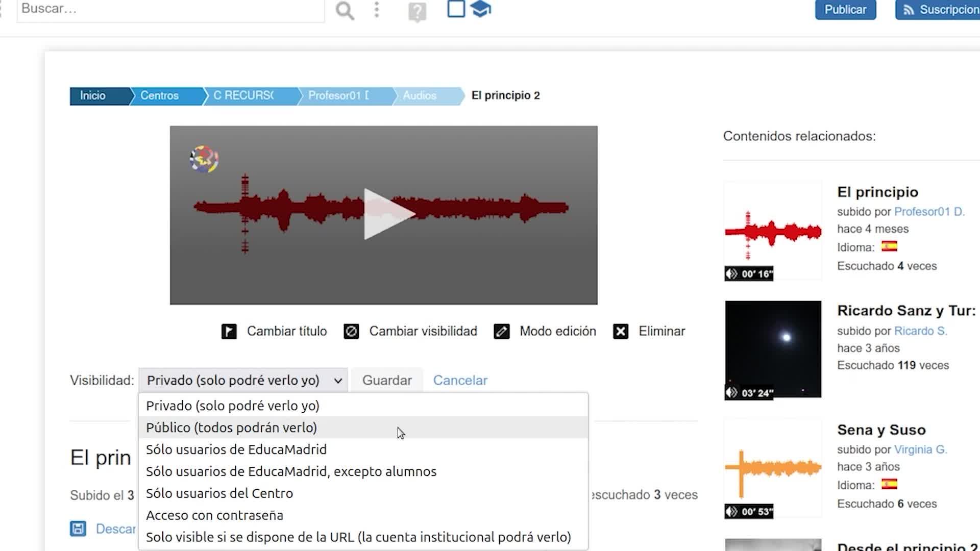Select Público (todos podrán verlo) option
This screenshot has width=980, height=551.
point(231,428)
